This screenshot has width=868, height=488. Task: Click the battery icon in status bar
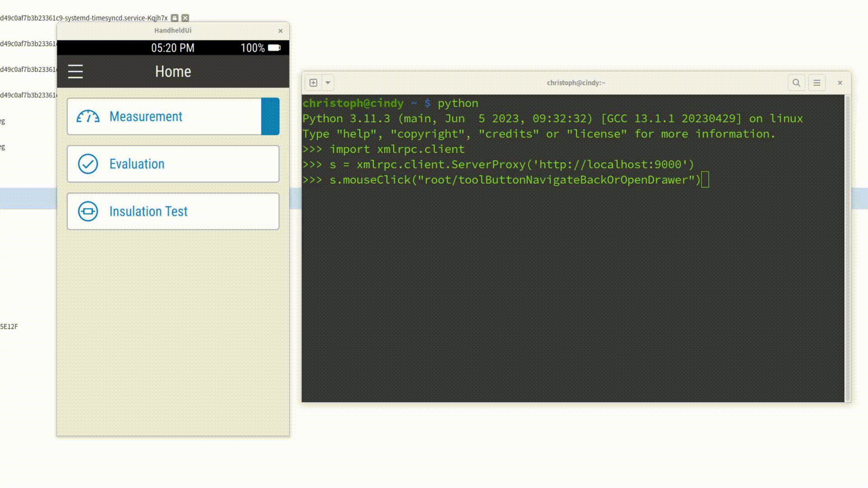[274, 48]
